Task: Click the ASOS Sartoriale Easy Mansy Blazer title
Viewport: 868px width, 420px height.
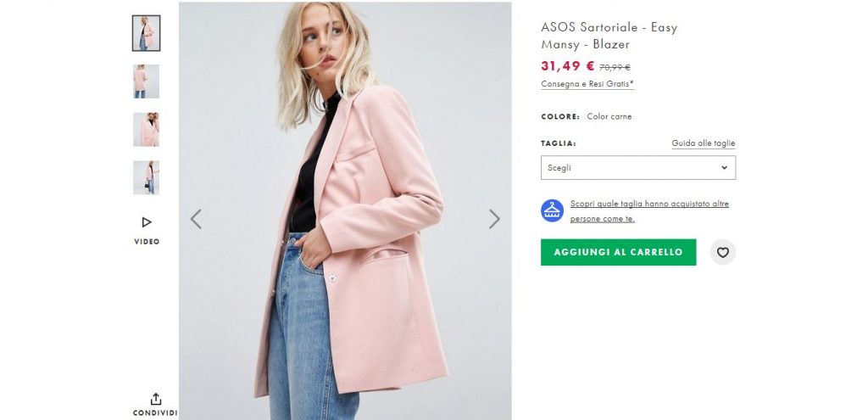Action: tap(609, 36)
